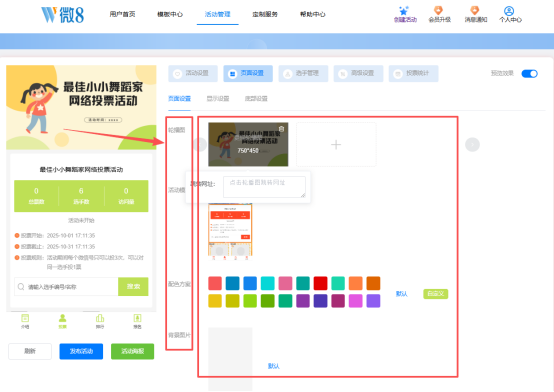The image size is (554, 392).
Task: Pick the cyan color swatch
Action: pos(267,283)
